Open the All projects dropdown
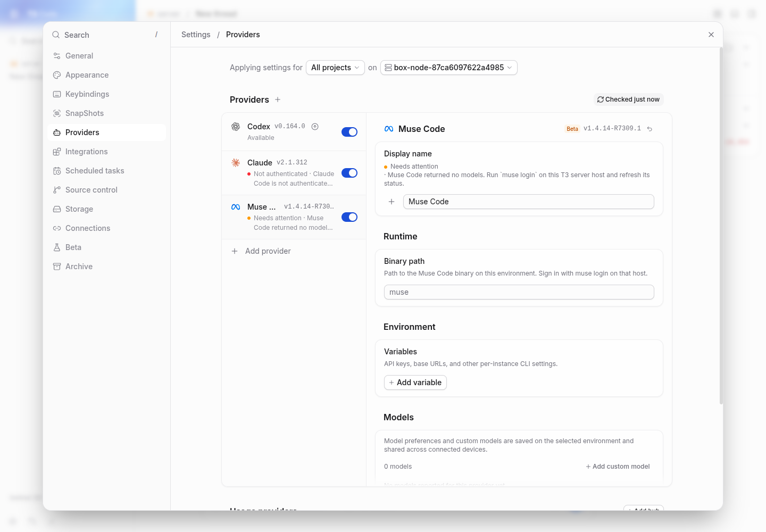The image size is (766, 532). 335,68
